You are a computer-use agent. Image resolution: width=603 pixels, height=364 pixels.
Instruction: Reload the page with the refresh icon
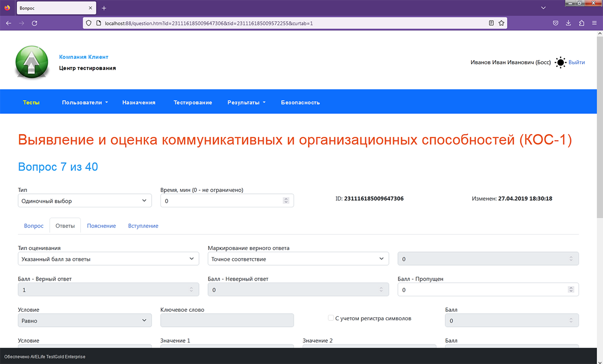click(x=34, y=23)
